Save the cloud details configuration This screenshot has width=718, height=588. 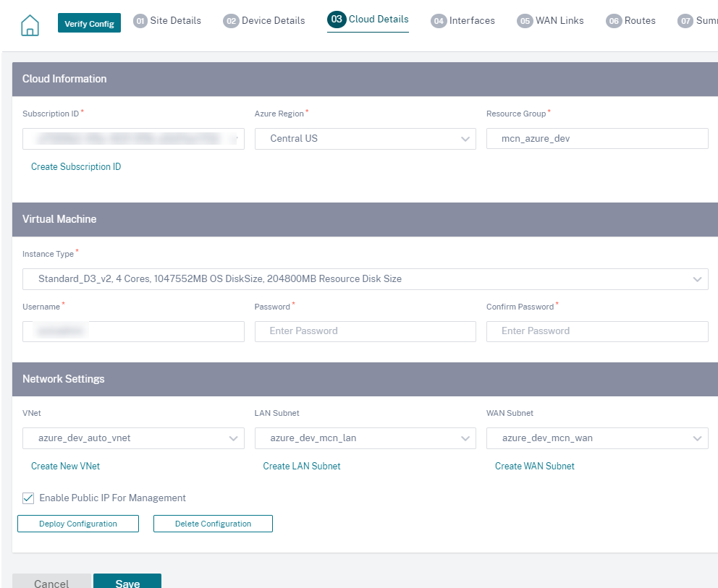127,581
